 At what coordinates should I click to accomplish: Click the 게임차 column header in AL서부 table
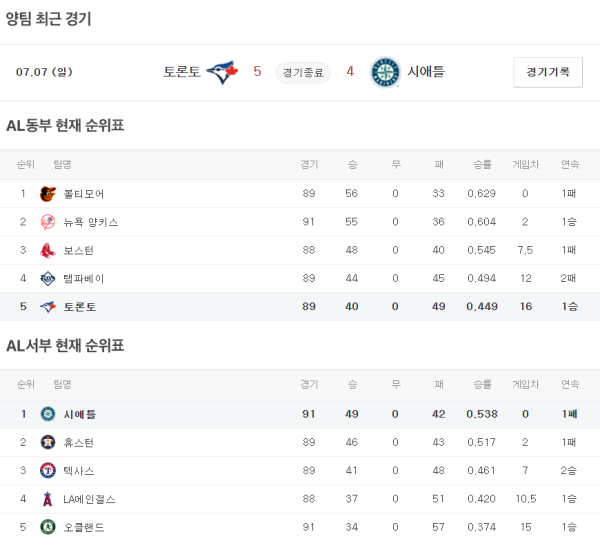click(525, 384)
